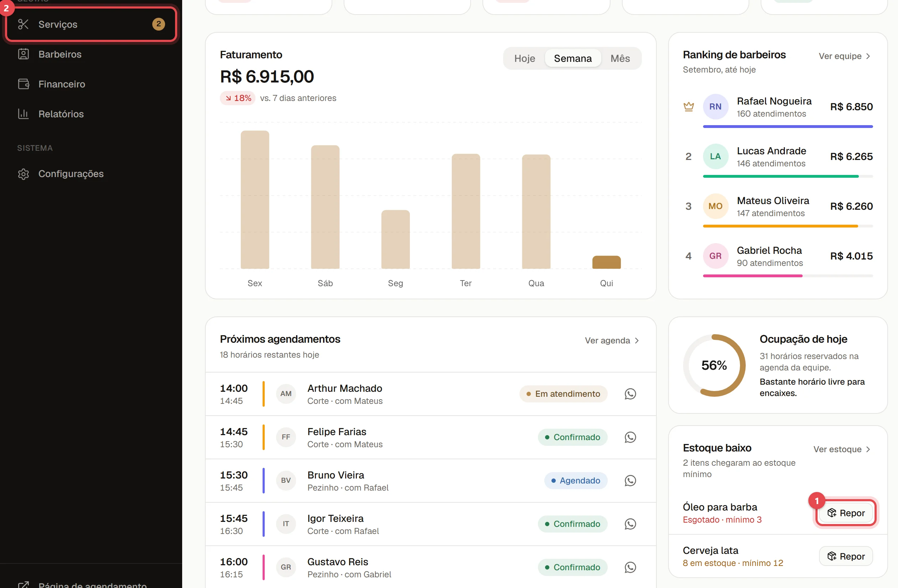The height and width of the screenshot is (588, 898).
Task: Click Ver equipe link chevron
Action: pos(868,56)
